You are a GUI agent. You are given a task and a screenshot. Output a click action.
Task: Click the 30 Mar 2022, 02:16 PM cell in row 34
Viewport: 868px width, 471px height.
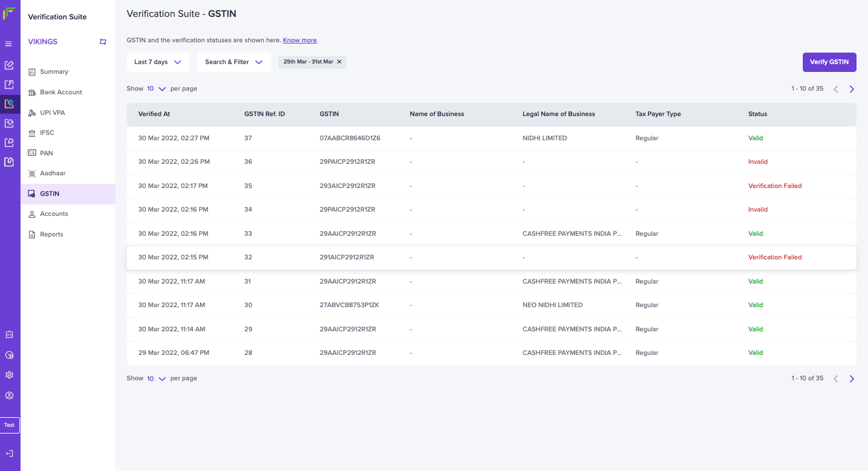[x=173, y=210]
